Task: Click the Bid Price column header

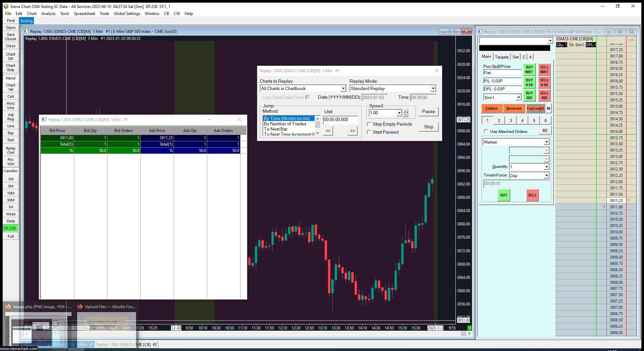Action: point(57,131)
